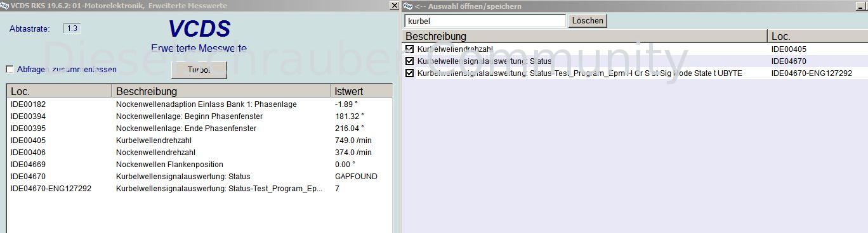
Task: Sort by Loc. column in measurements table
Action: click(59, 91)
